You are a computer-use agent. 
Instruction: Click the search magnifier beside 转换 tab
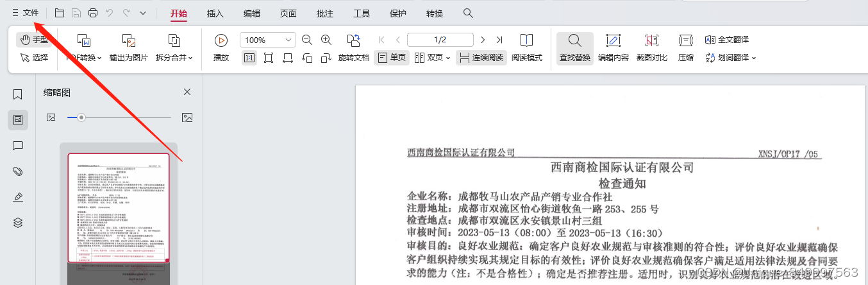tap(469, 13)
